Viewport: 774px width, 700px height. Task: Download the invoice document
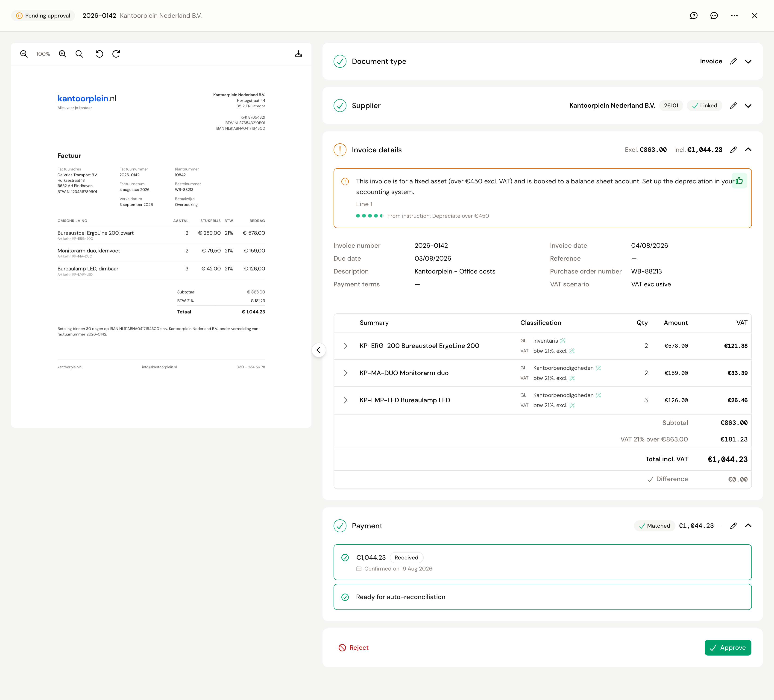[x=298, y=54]
